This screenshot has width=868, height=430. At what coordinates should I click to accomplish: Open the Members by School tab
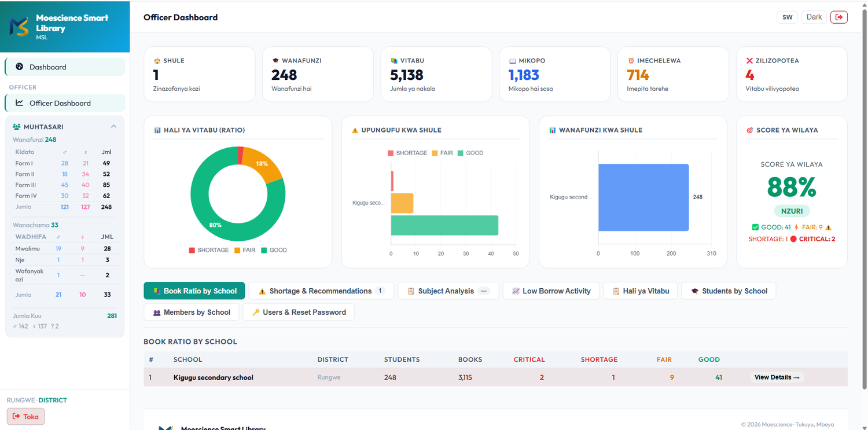coord(192,312)
